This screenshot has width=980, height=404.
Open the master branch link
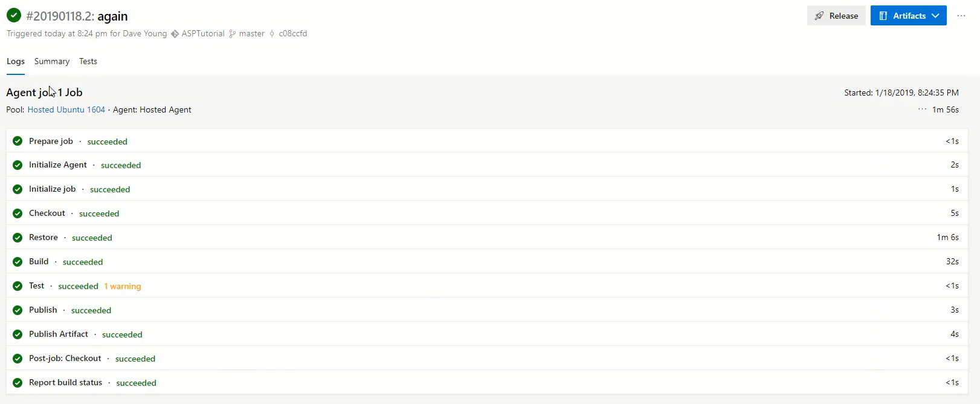pyautogui.click(x=252, y=34)
